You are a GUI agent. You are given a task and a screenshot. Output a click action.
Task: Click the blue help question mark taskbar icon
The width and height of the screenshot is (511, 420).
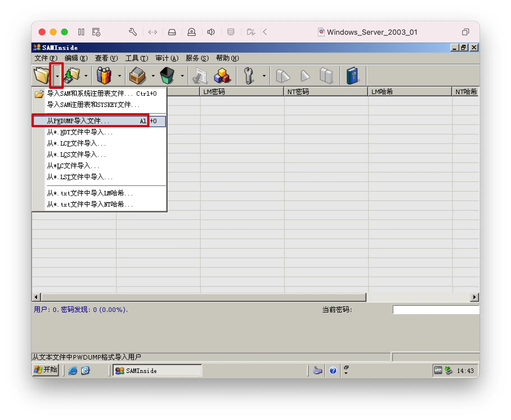[333, 371]
